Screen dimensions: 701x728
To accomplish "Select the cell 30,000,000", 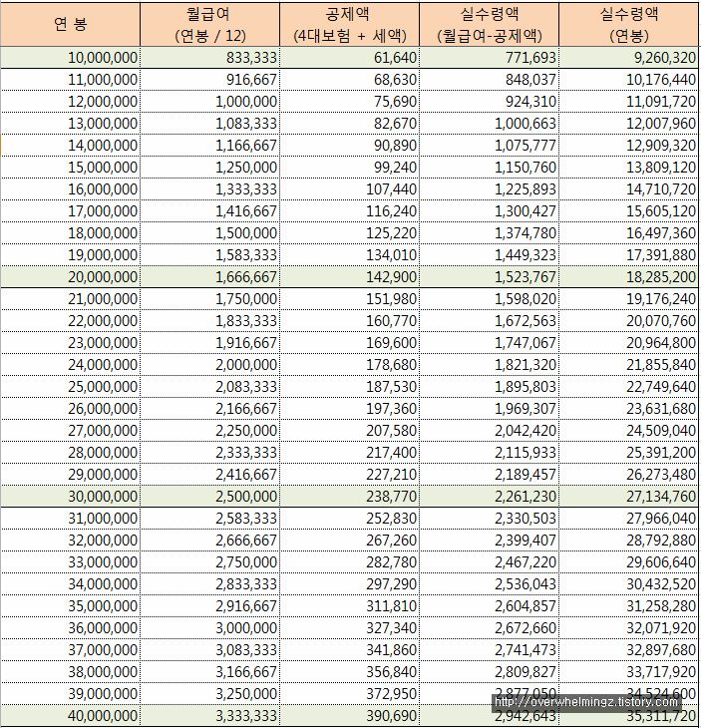I will (70, 496).
